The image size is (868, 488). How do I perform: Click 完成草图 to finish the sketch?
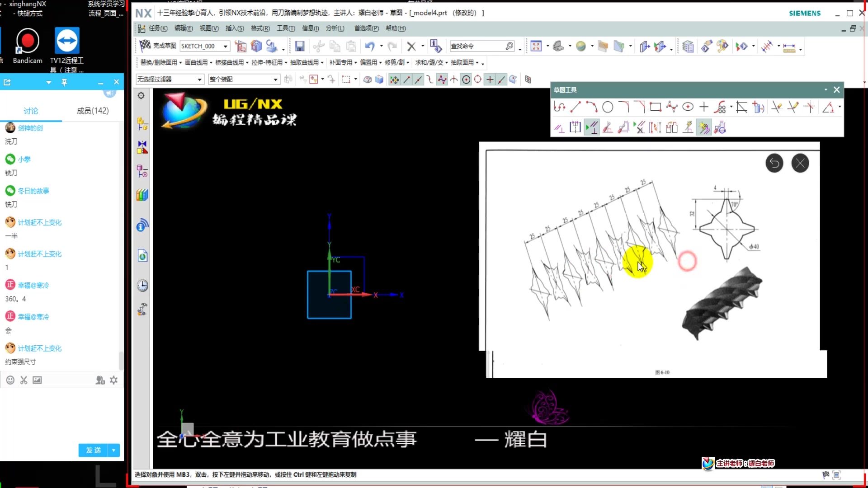pyautogui.click(x=165, y=46)
